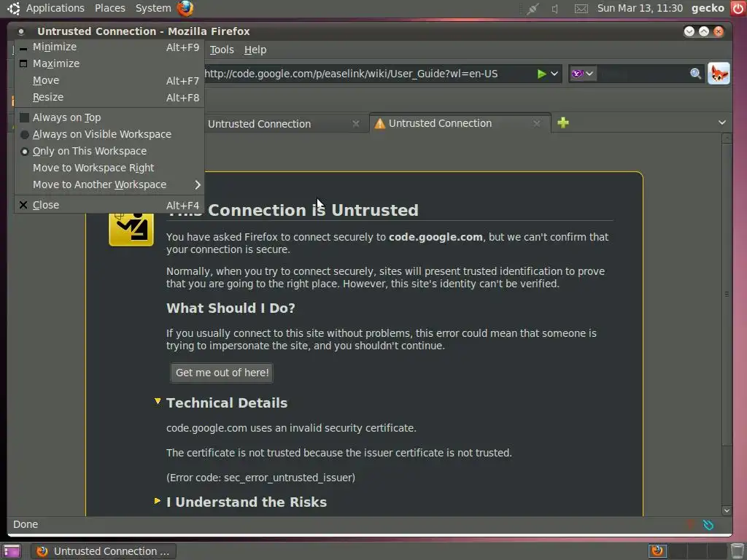Screen dimensions: 747x560
Task: Collapse the Technical Details section
Action: (x=158, y=402)
